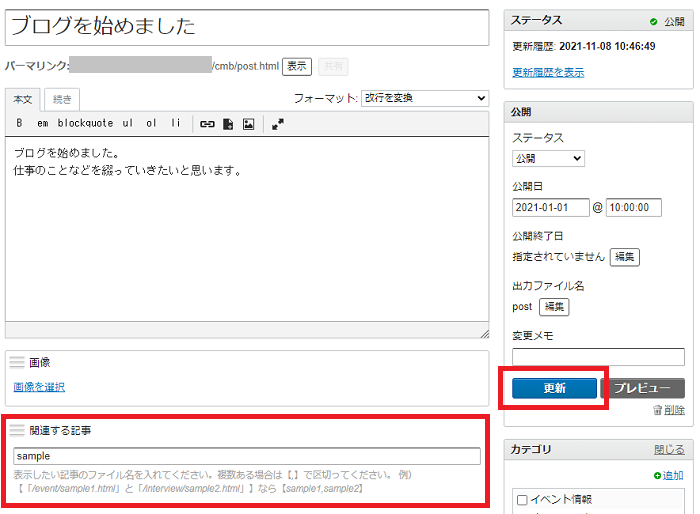The width and height of the screenshot is (700, 514).
Task: Open the ステータス dropdown set to 公開
Action: pyautogui.click(x=548, y=159)
